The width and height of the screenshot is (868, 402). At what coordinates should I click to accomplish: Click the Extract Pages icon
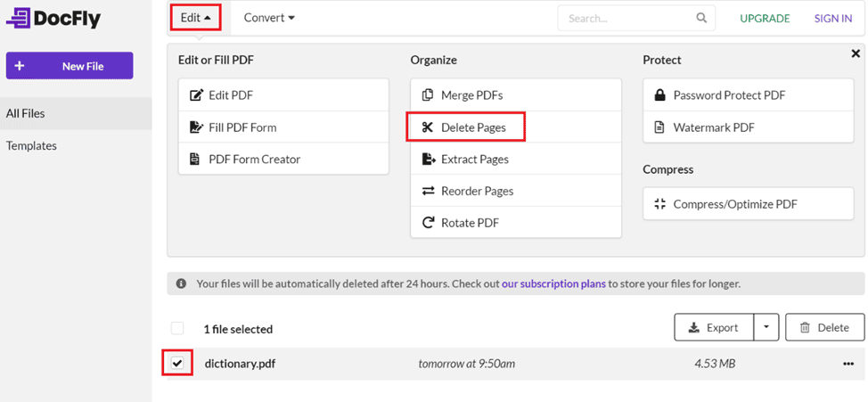point(429,160)
